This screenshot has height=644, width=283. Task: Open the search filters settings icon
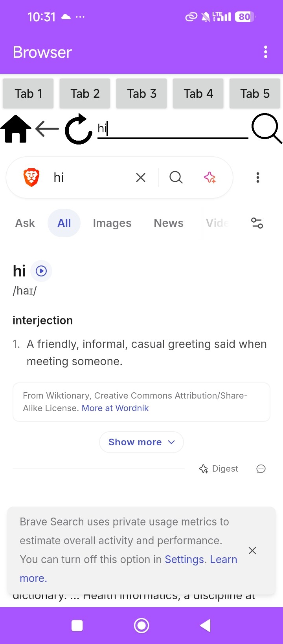pos(257,223)
